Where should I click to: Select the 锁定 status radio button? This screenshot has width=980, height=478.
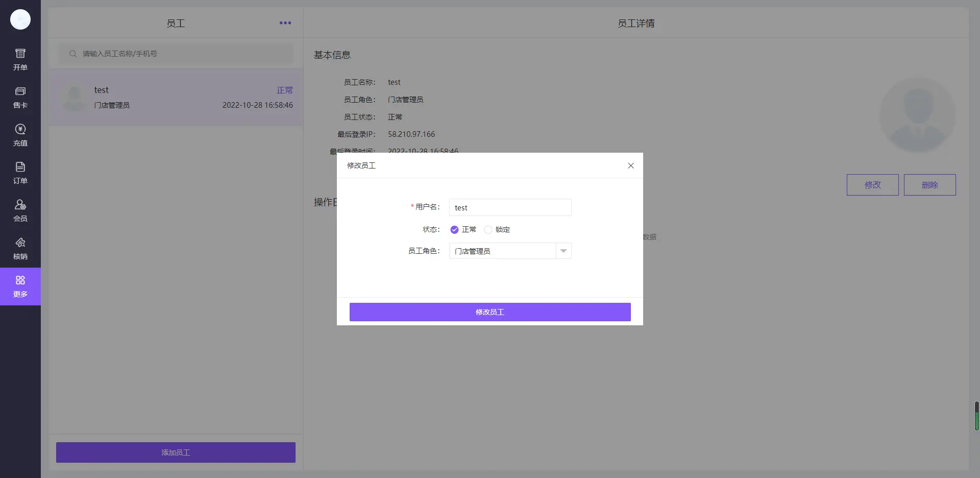coord(488,230)
